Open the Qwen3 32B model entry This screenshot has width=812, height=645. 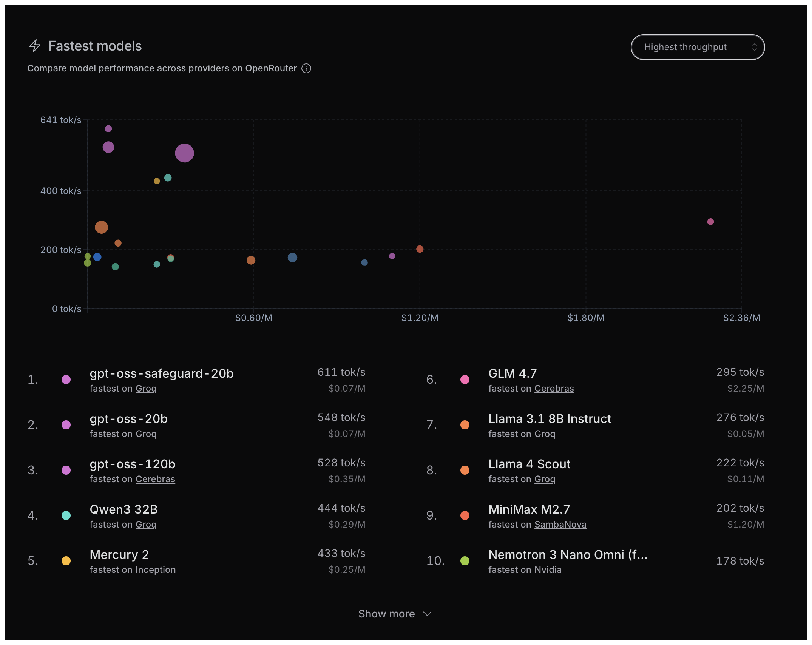coord(123,509)
